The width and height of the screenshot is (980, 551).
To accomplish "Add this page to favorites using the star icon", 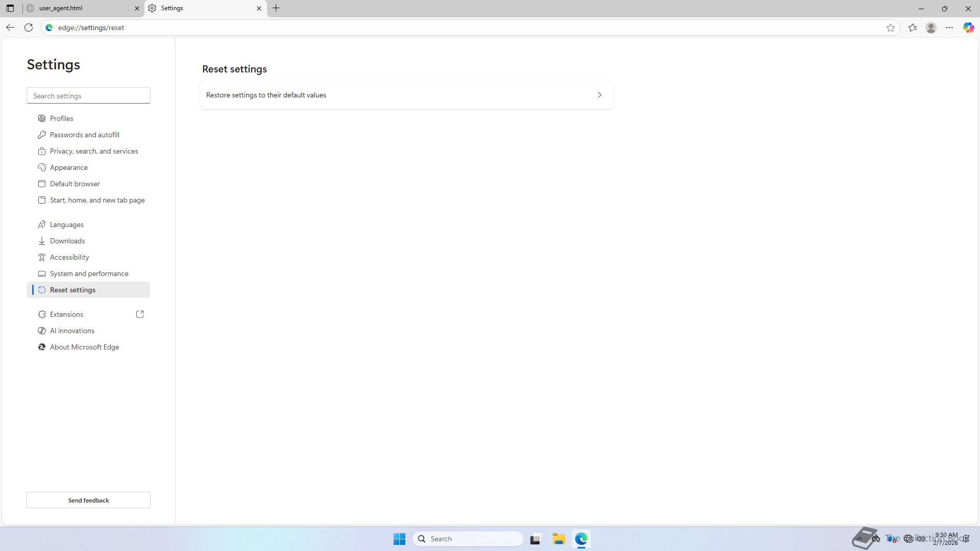I will coord(891,28).
